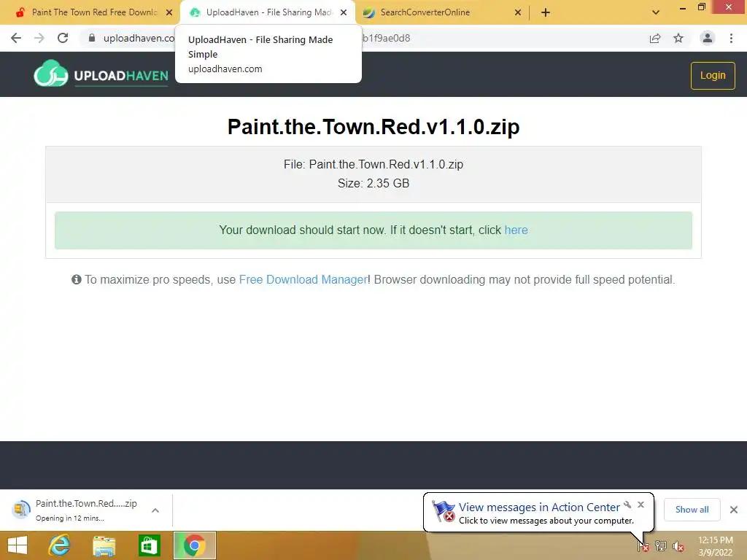
Task: Launch Internet Explorer from taskbar
Action: click(59, 545)
